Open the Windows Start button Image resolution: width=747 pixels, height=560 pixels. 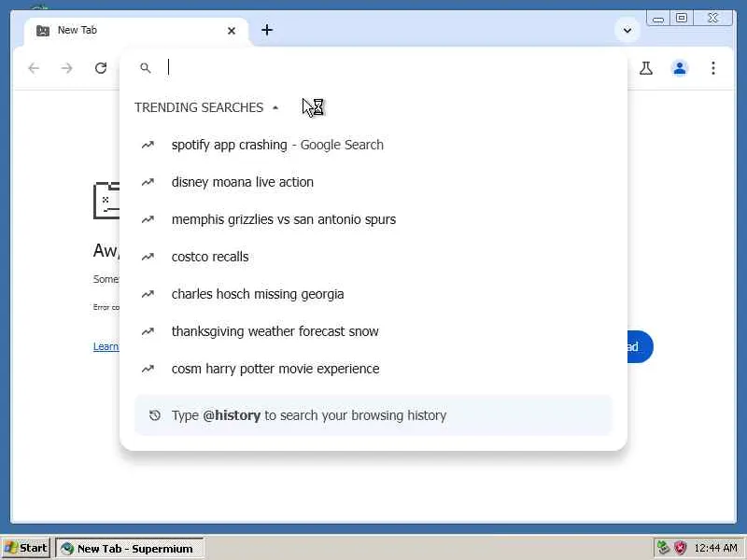pyautogui.click(x=26, y=548)
